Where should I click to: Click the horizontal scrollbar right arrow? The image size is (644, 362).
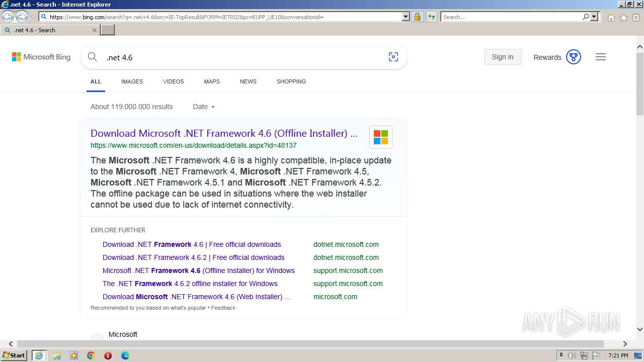click(x=625, y=344)
